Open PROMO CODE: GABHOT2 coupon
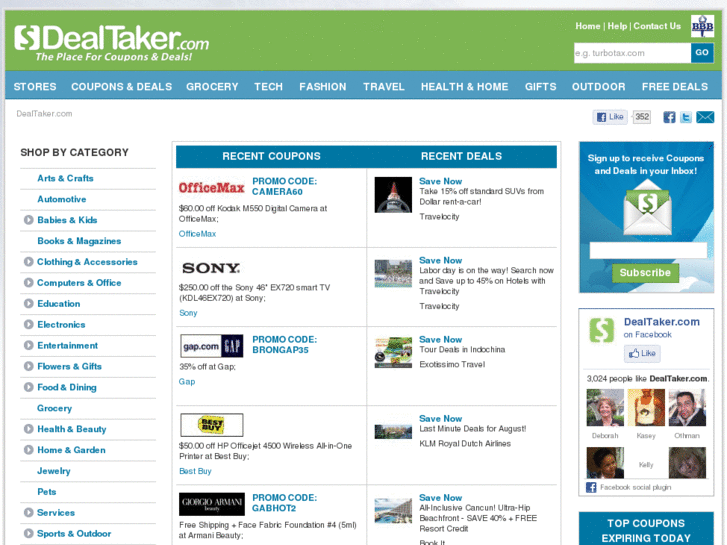The width and height of the screenshot is (727, 545). [285, 503]
